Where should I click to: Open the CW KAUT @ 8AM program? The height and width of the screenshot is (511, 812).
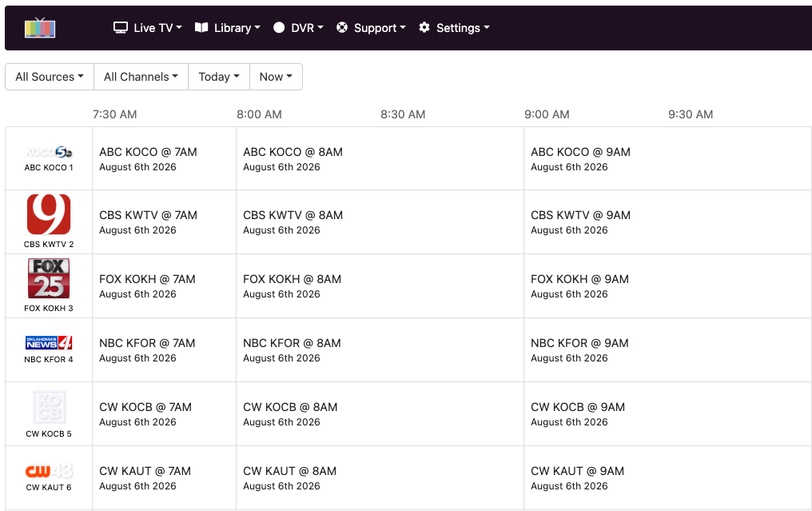click(380, 478)
